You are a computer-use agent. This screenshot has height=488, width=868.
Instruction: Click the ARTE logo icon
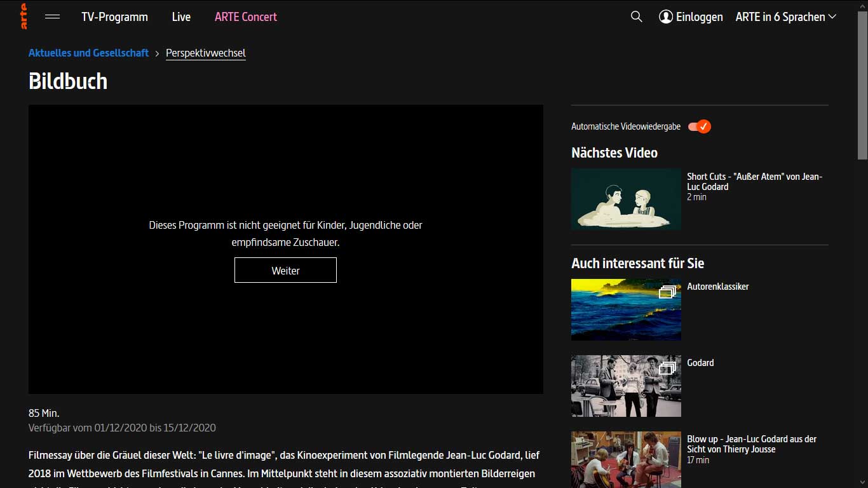click(x=24, y=17)
